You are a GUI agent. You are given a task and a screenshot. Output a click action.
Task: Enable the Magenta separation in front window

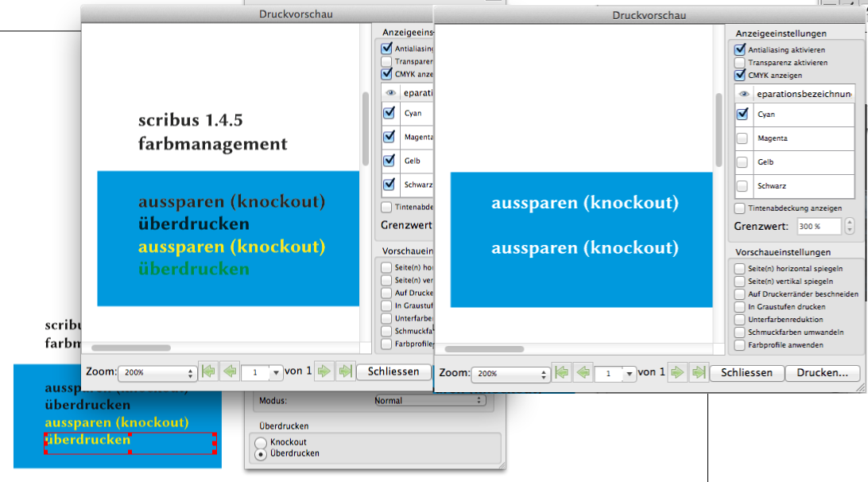pyautogui.click(x=742, y=138)
